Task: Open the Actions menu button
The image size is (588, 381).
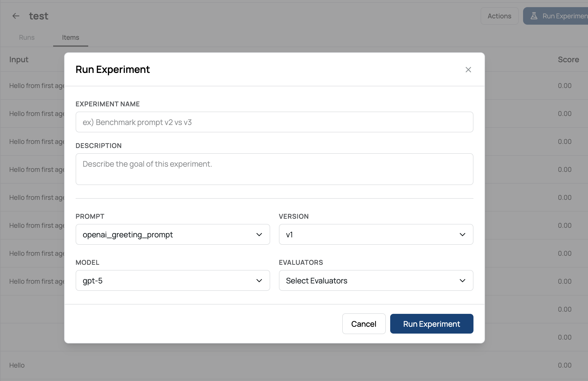Action: coord(499,16)
